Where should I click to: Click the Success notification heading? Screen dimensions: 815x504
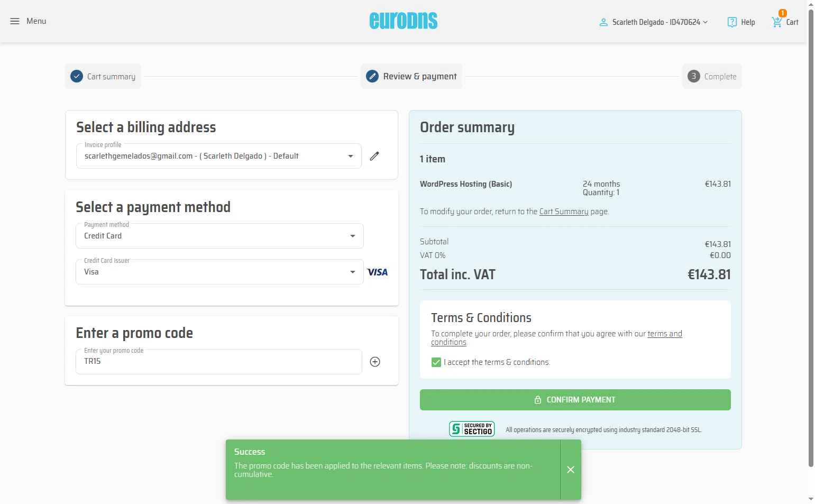(250, 452)
